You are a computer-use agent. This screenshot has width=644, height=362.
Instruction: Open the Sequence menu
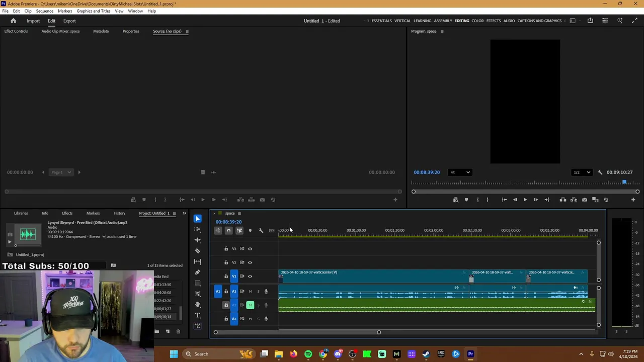click(x=45, y=11)
